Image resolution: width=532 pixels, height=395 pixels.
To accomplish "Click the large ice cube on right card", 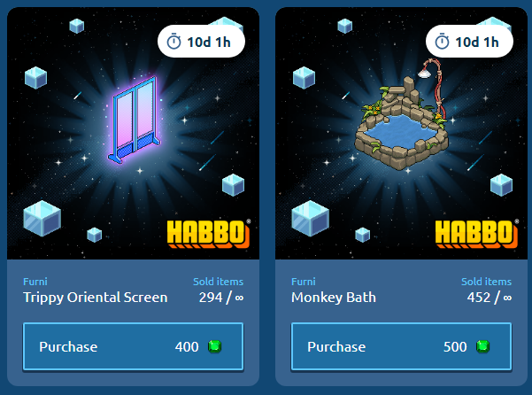I will tap(310, 218).
